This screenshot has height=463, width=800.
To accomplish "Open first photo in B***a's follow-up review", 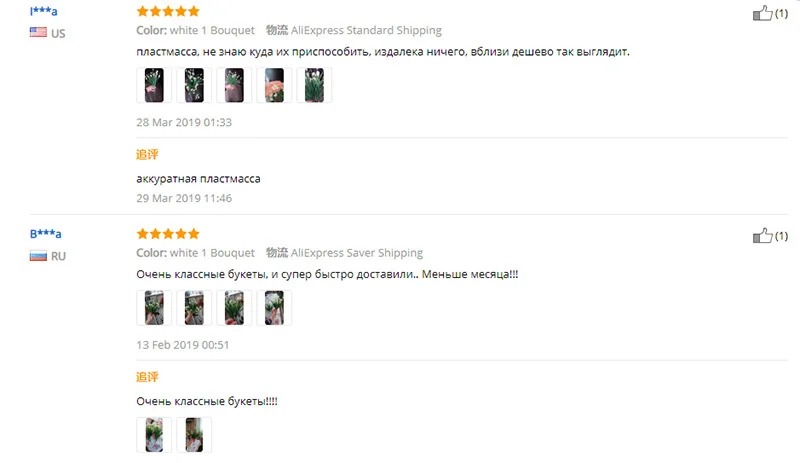I will click(154, 435).
